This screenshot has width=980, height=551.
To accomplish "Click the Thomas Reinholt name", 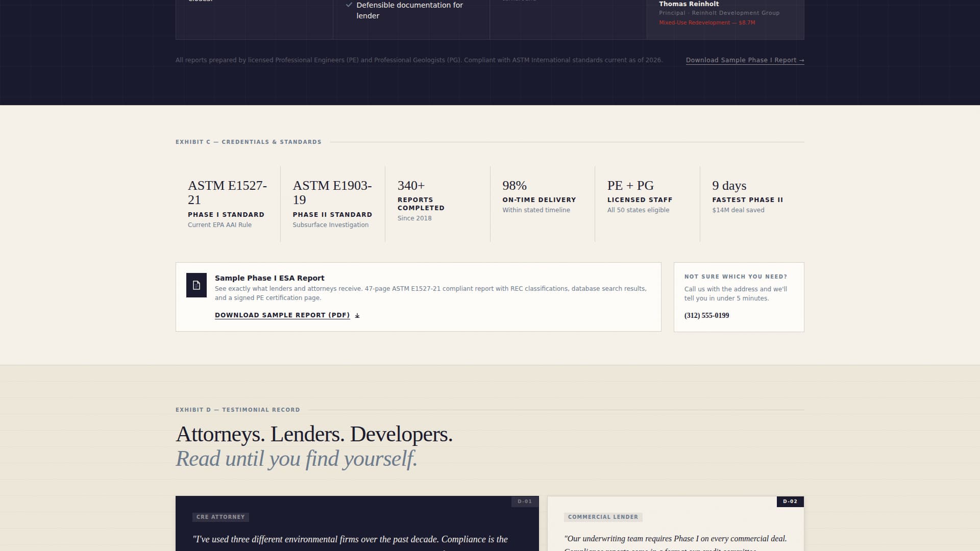I will pos(689,4).
